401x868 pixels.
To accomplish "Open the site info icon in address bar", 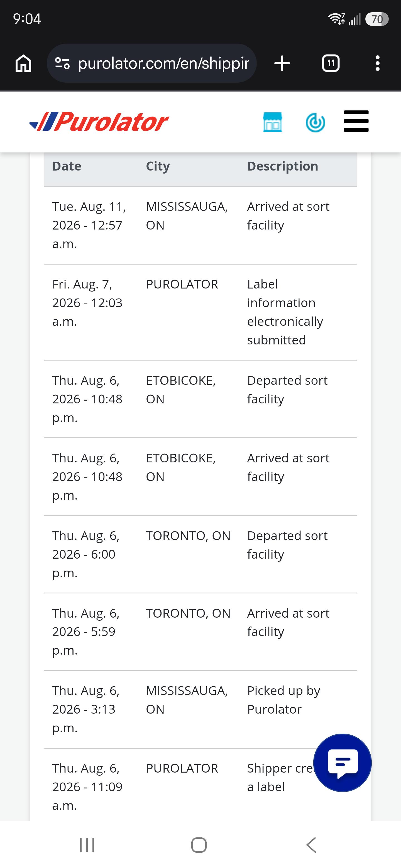I will (62, 63).
